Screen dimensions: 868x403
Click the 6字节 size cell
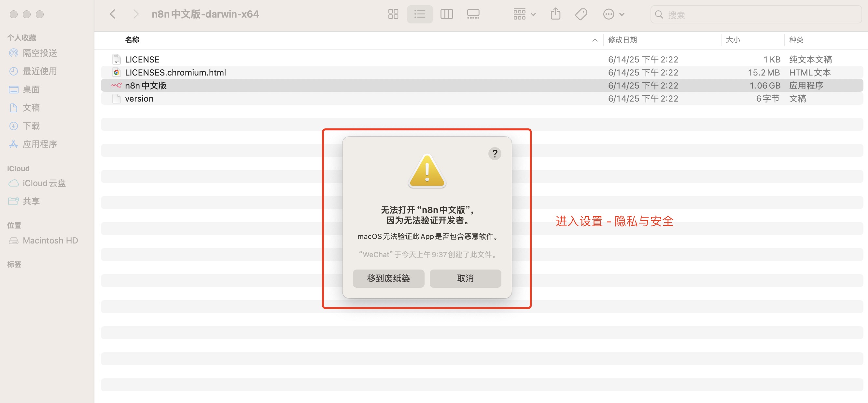768,98
